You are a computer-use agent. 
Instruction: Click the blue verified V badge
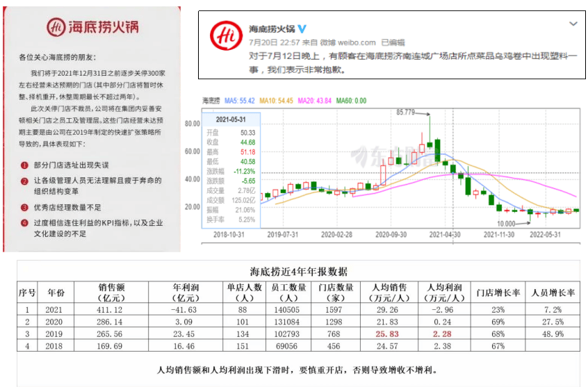(x=302, y=29)
